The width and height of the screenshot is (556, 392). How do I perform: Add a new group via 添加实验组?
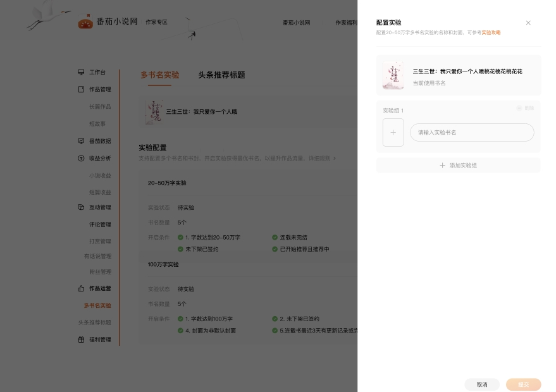tap(458, 166)
